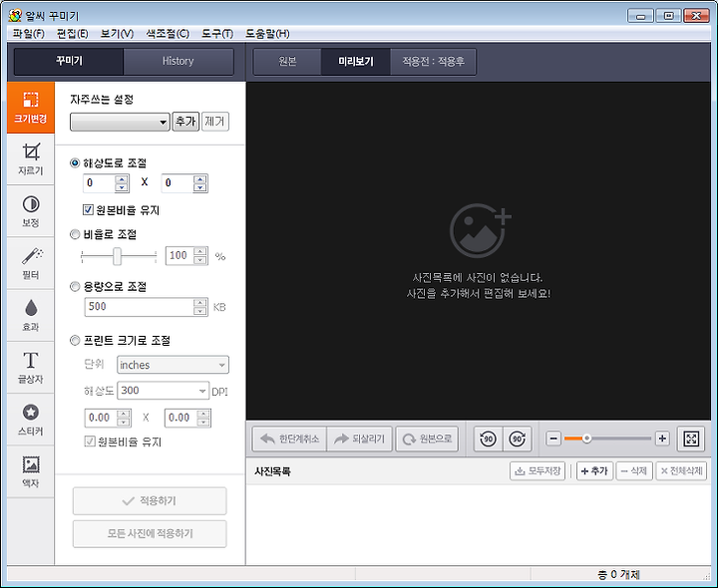The height and width of the screenshot is (588, 718).
Task: Switch to the 꾸미기 tab
Action: click(x=69, y=62)
